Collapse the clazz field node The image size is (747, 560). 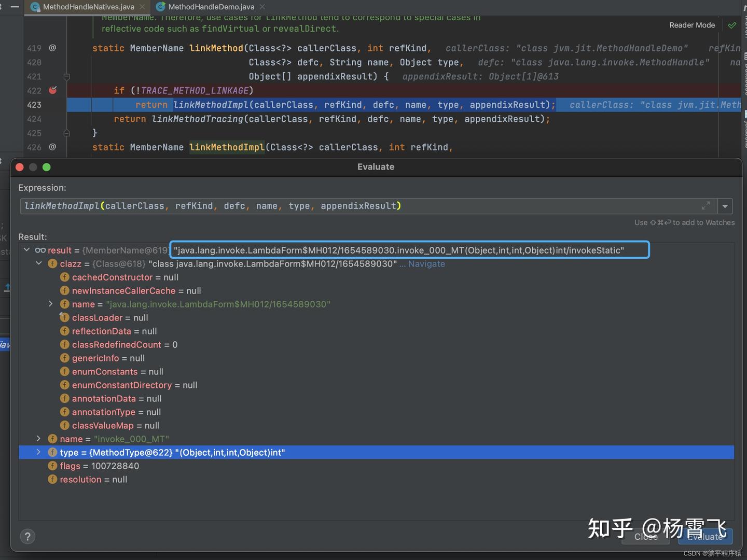pos(38,263)
